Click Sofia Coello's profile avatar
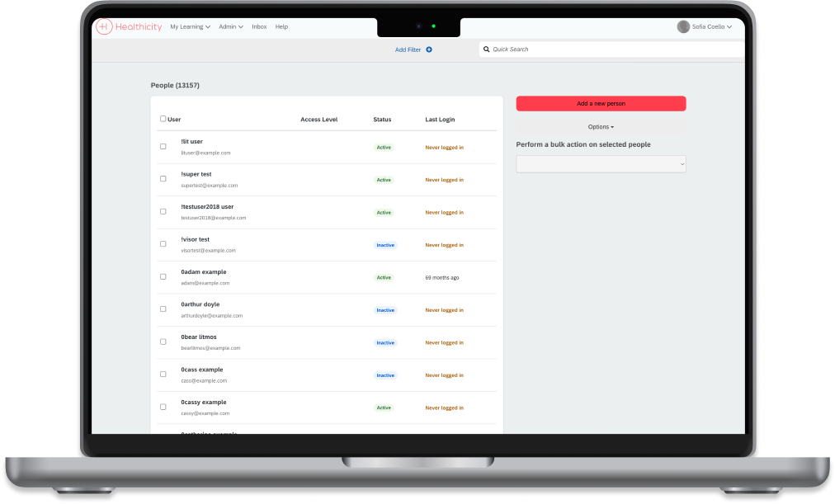 point(683,26)
